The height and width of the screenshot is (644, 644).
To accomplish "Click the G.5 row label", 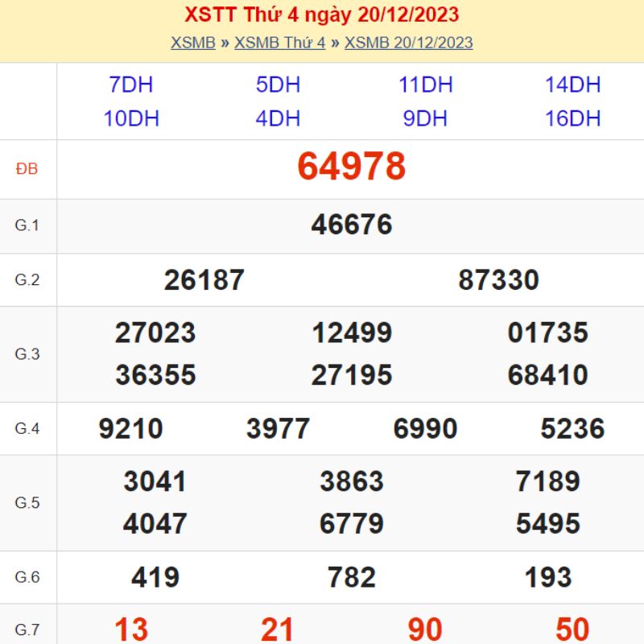I will [x=27, y=502].
